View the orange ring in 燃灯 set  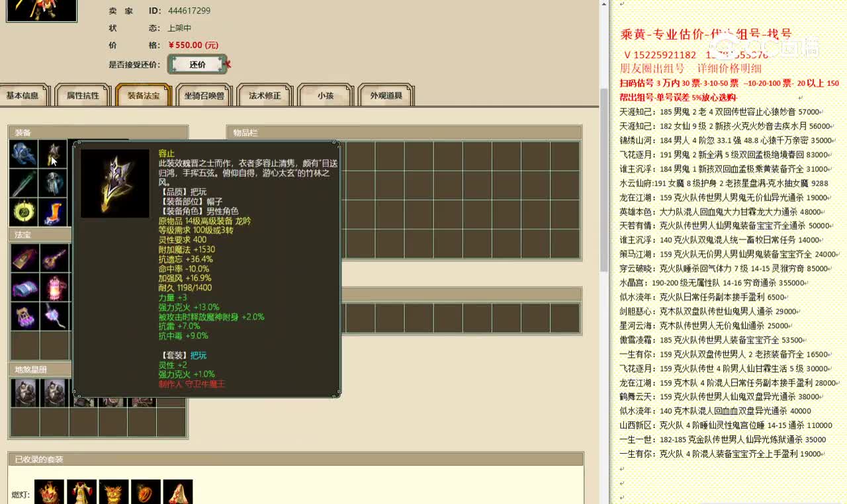tap(146, 493)
